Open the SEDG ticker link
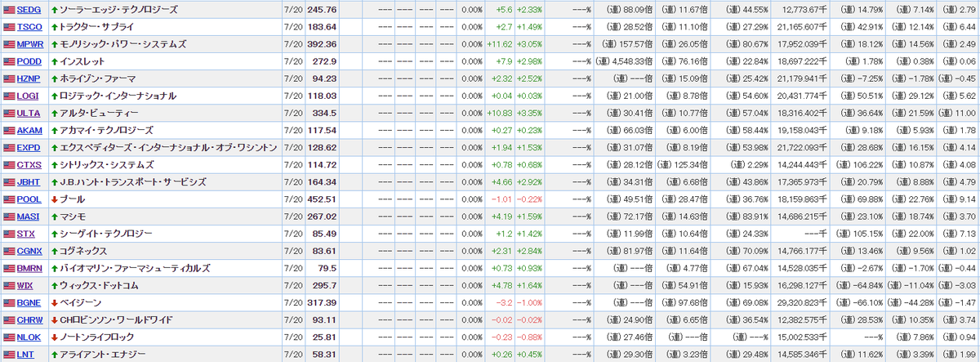 (29, 11)
